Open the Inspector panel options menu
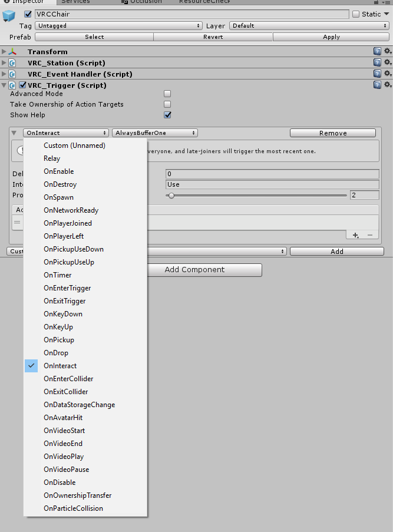The width and height of the screenshot is (393, 532). [387, 2]
